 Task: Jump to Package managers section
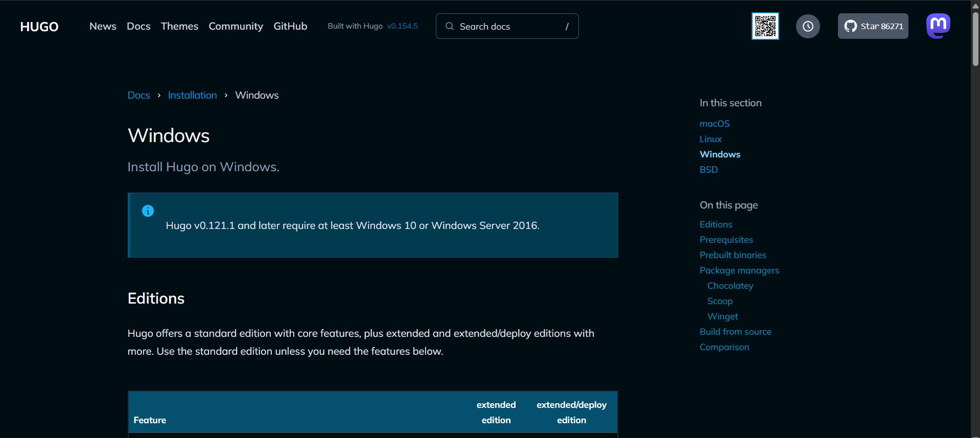tap(739, 270)
